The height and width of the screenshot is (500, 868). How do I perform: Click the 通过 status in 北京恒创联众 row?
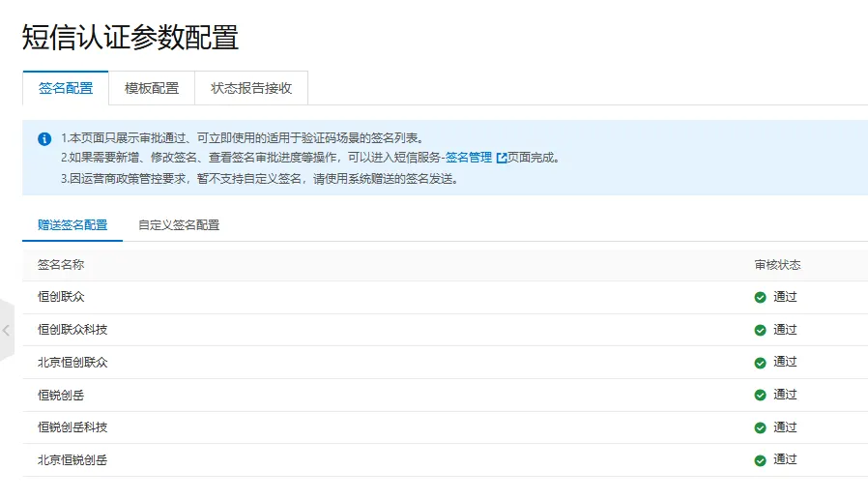point(785,362)
